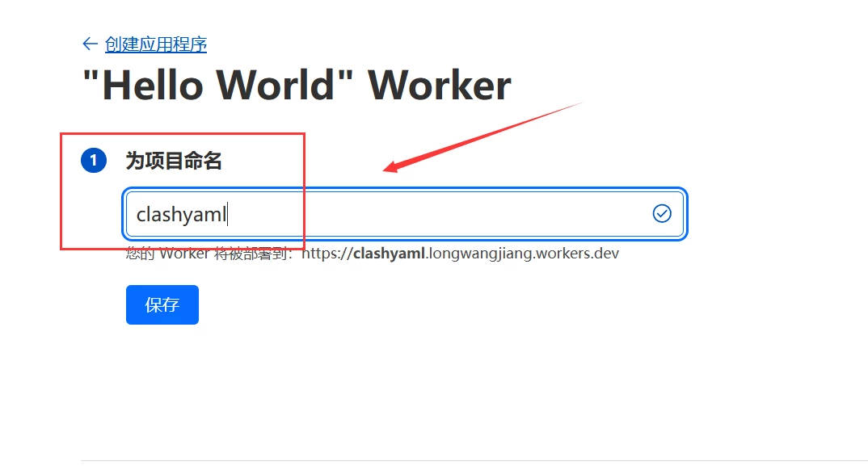Image resolution: width=868 pixels, height=470 pixels.
Task: Click the back arrow icon
Action: pyautogui.click(x=90, y=44)
